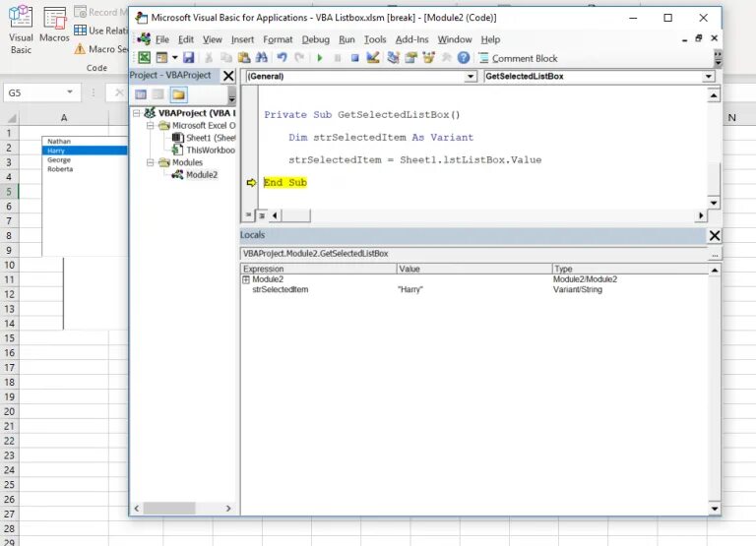Select Sheet1 in project tree
Image resolution: width=756 pixels, height=546 pixels.
pos(205,138)
